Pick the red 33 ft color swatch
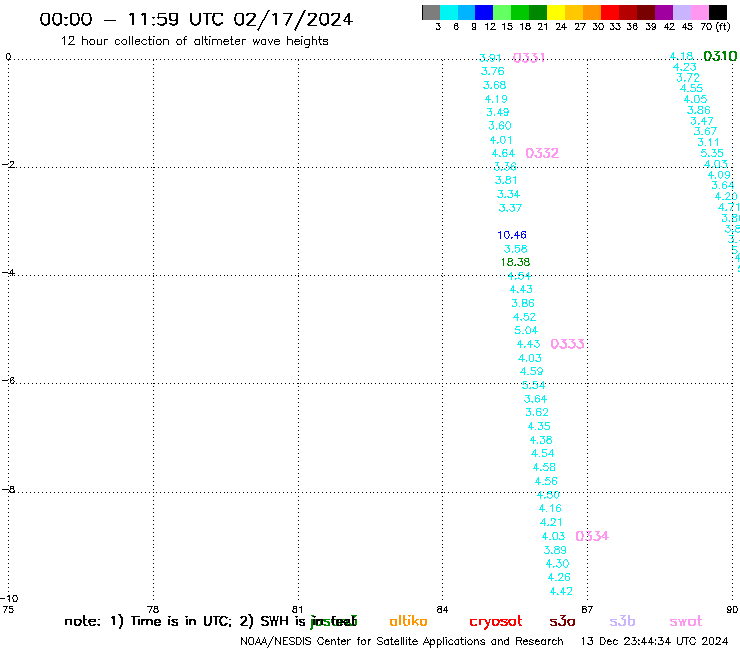Screen dimensions: 740x650 coord(610,12)
